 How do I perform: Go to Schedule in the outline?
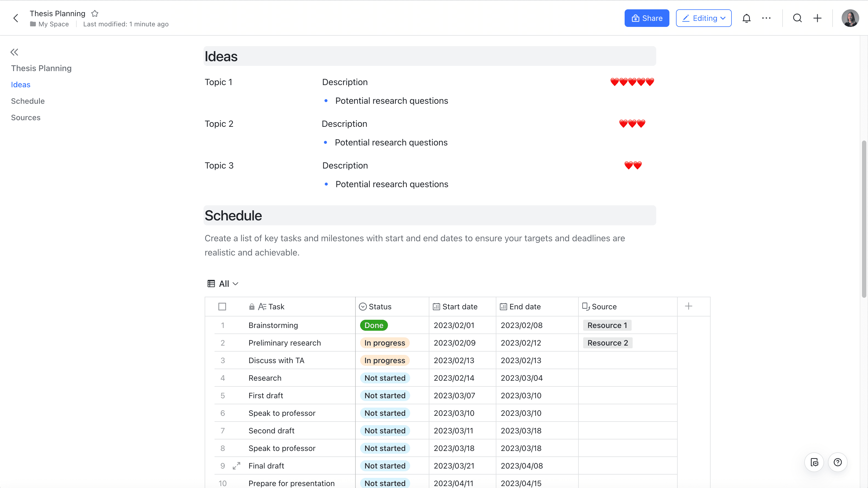(28, 101)
